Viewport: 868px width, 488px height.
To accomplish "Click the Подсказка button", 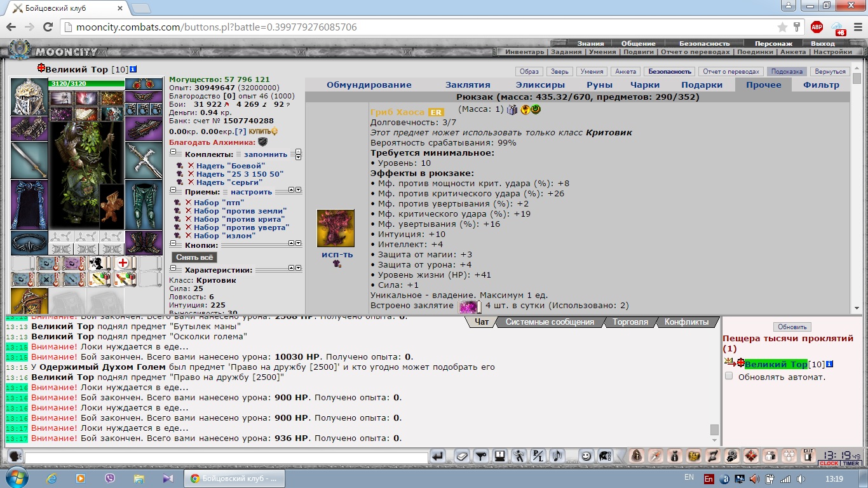I will coord(787,72).
